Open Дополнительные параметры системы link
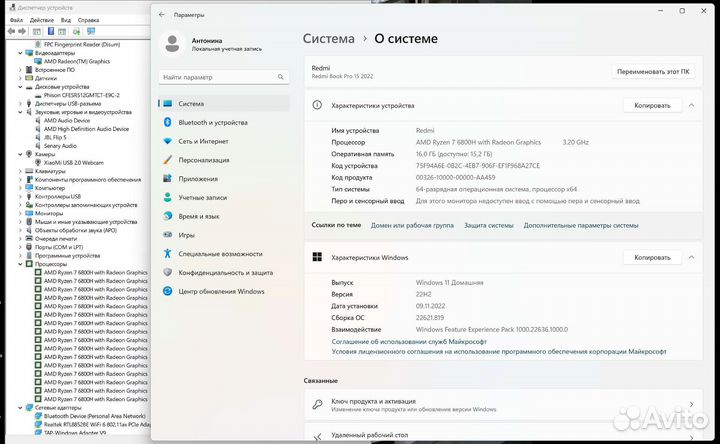720x444 pixels. click(581, 225)
